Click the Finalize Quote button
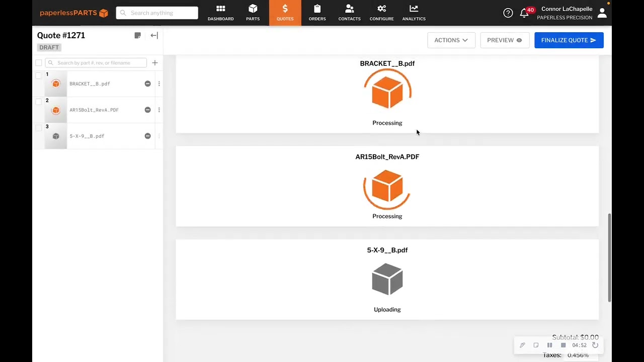Screen dimensions: 644x362 point(569,40)
